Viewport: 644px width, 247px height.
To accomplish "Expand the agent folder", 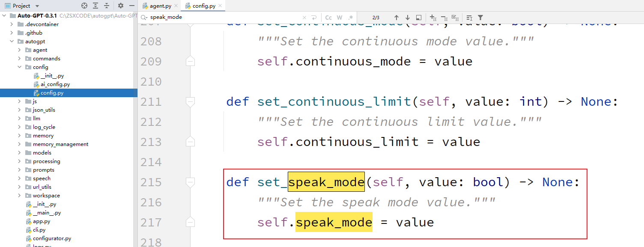I will (x=19, y=50).
